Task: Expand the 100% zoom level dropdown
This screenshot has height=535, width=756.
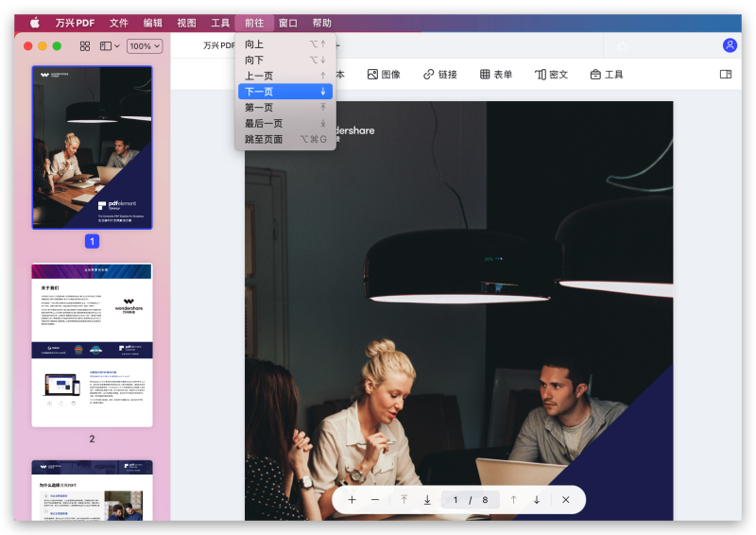Action: (x=145, y=45)
